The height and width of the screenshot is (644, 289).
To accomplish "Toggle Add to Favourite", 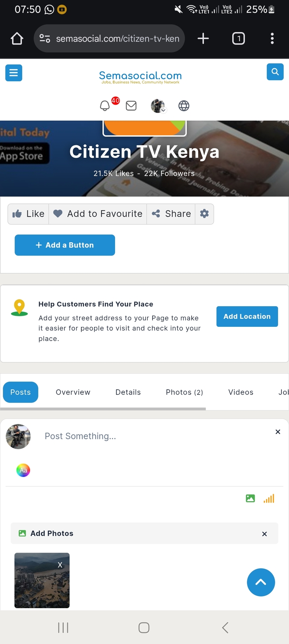I will point(98,214).
